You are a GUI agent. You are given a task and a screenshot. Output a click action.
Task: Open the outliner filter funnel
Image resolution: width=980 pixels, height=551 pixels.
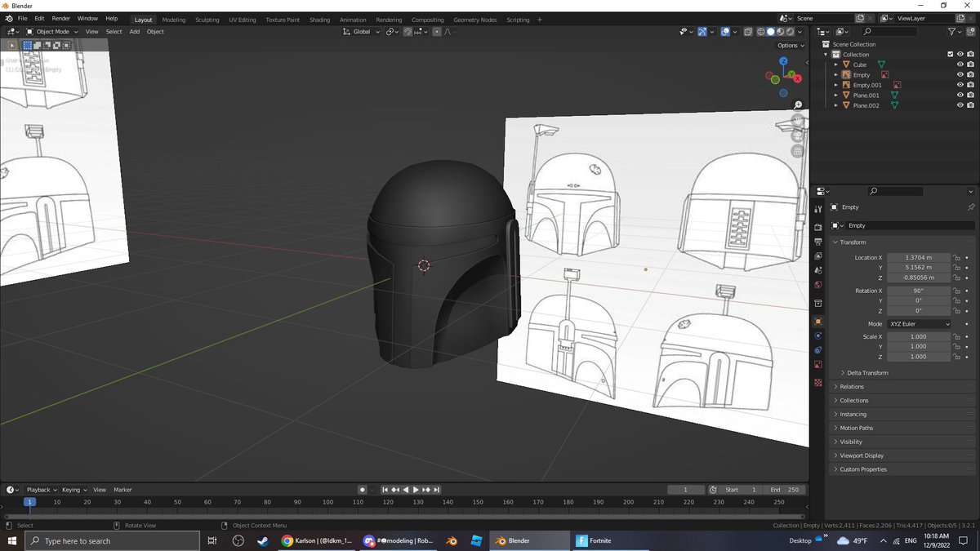pos(952,32)
